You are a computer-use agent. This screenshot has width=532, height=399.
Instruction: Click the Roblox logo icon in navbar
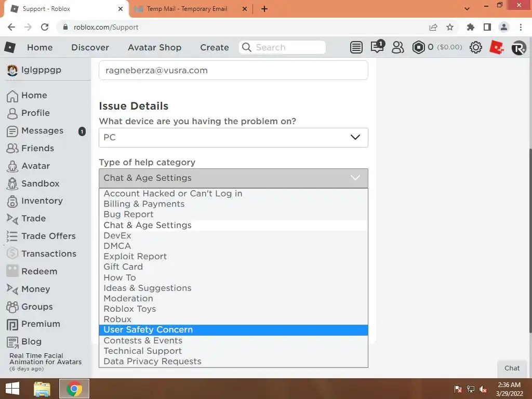point(10,47)
